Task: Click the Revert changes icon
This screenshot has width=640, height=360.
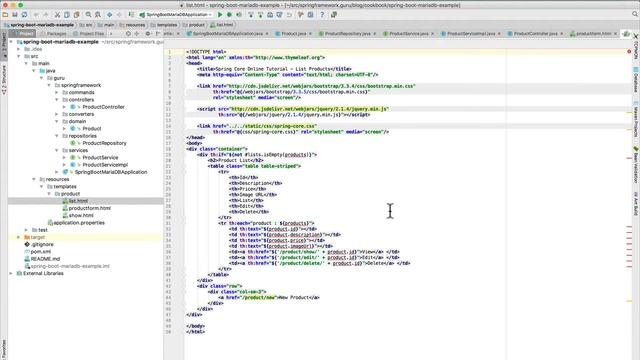Action: click(289, 15)
